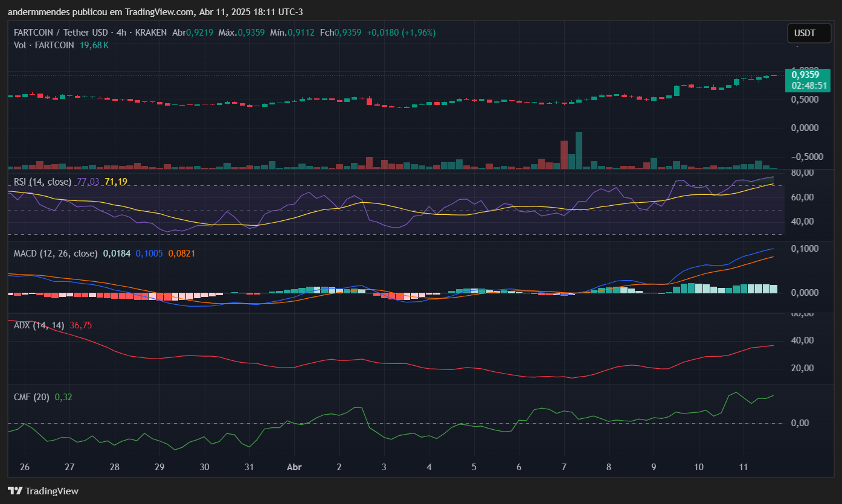Viewport: 842px width, 504px height.
Task: Click the FARTCOIN / Tether USD symbol title
Action: tap(60, 33)
